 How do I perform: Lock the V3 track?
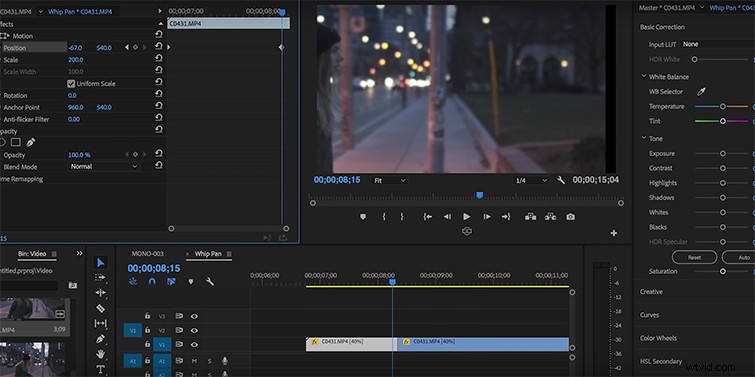147,316
